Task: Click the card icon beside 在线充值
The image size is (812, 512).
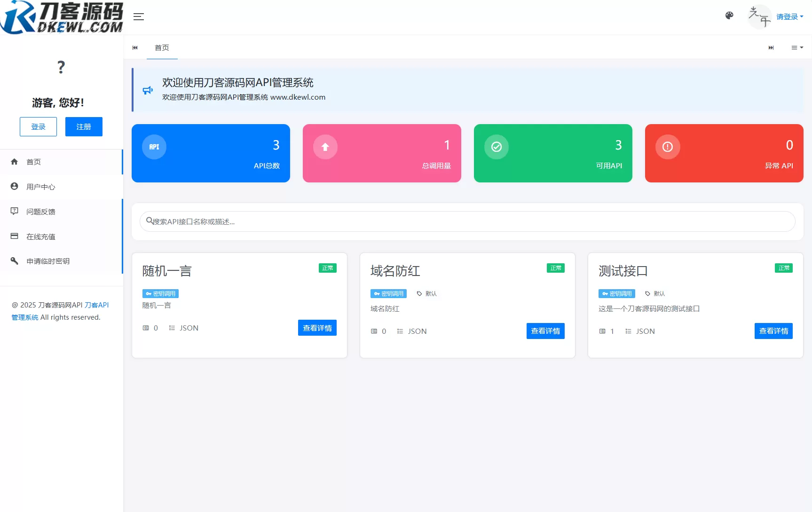Action: click(15, 236)
